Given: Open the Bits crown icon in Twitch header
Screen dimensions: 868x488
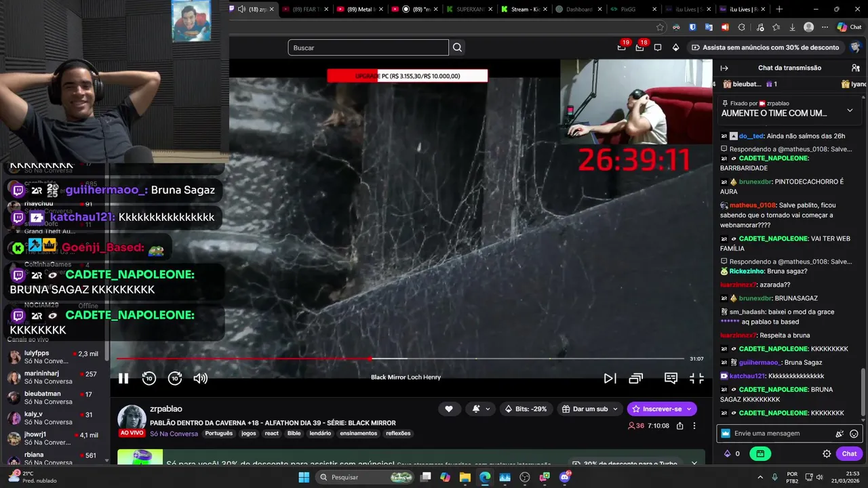Looking at the screenshot, I should pyautogui.click(x=675, y=47).
